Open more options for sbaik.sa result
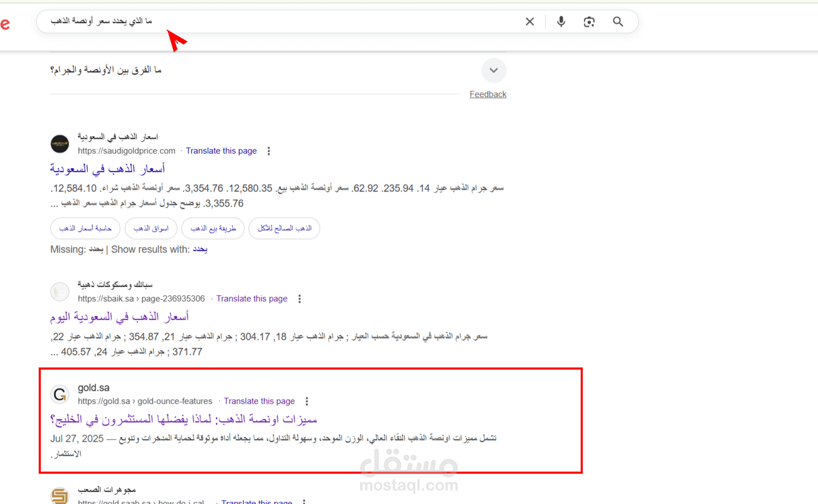 click(300, 298)
